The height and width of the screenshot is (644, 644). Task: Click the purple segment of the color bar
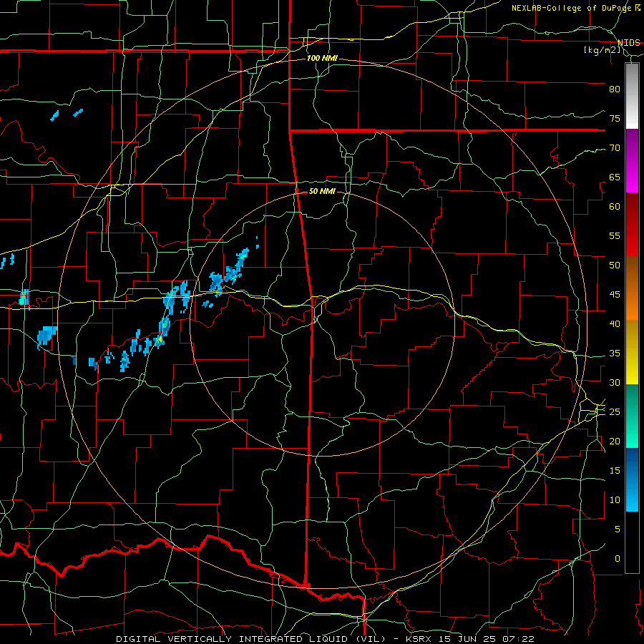(x=632, y=161)
